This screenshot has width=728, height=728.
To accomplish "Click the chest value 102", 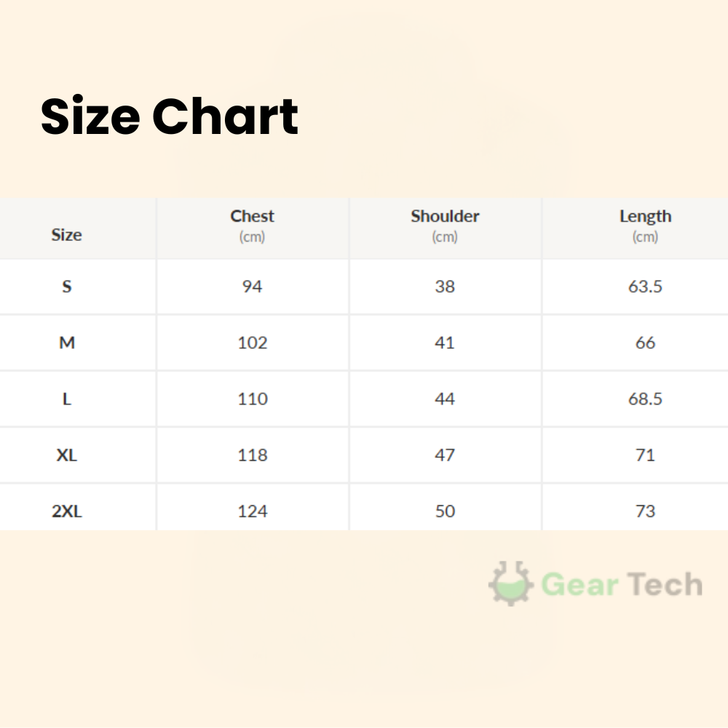I will (252, 343).
